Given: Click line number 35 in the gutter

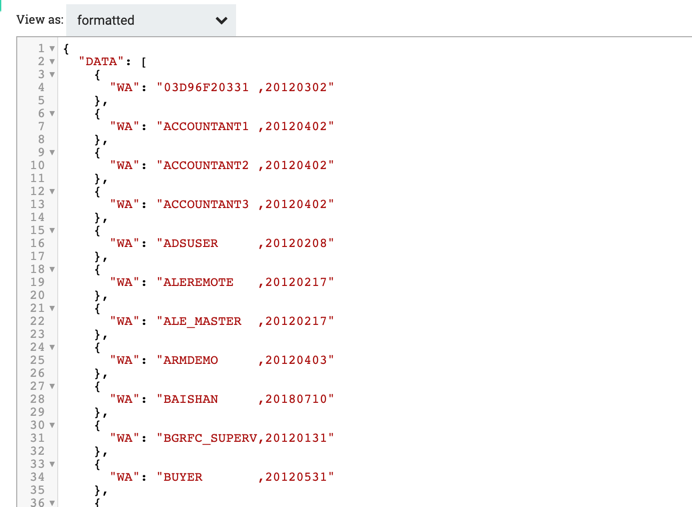Looking at the screenshot, I should click(x=37, y=491).
